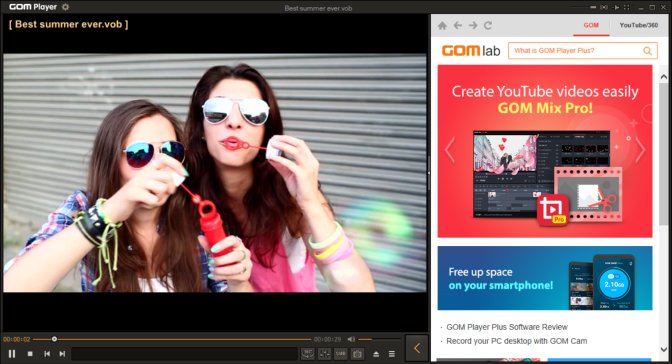Open the playlist menu icon
Screen dimensions: 672x364
392,354
